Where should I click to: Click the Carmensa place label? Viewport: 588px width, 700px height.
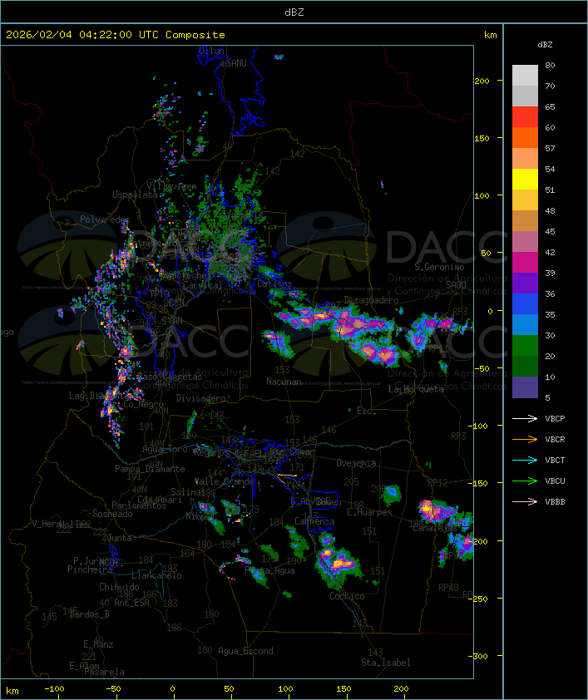[x=314, y=521]
